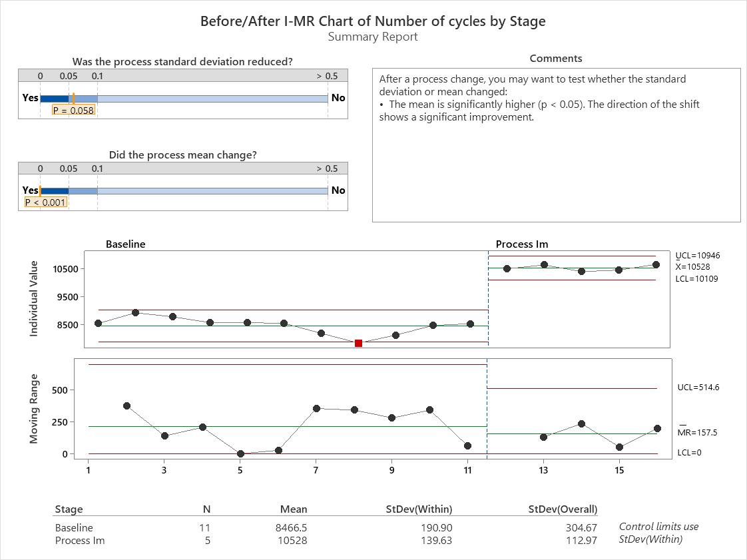
Task: Click the UCL=10946 control limit label
Action: [697, 255]
